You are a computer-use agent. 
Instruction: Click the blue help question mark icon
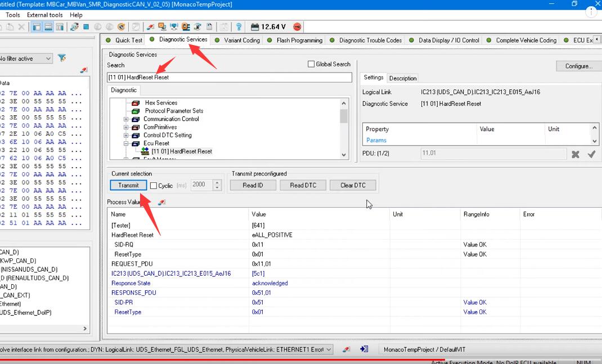click(x=239, y=27)
